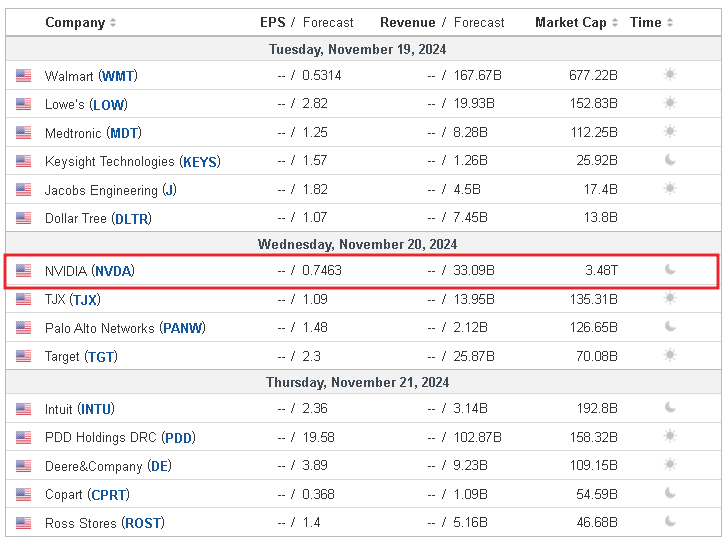
Task: Click the US flag beside Jacobs Engineering
Action: coord(23,189)
